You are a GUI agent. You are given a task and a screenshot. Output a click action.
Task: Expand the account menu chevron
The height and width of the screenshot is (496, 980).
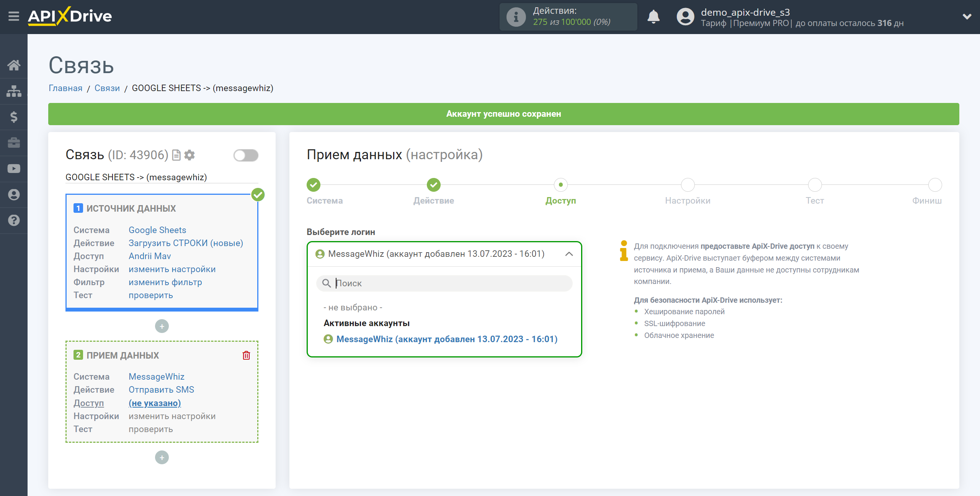tap(967, 16)
